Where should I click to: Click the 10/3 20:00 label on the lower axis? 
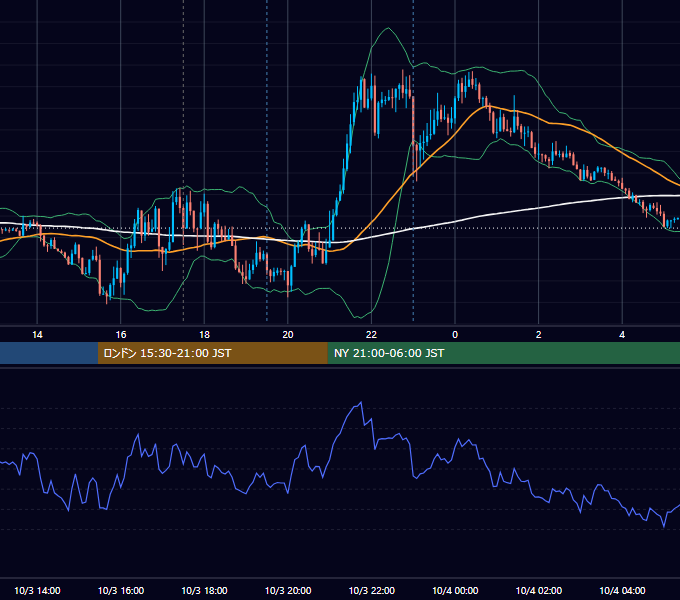(x=288, y=590)
